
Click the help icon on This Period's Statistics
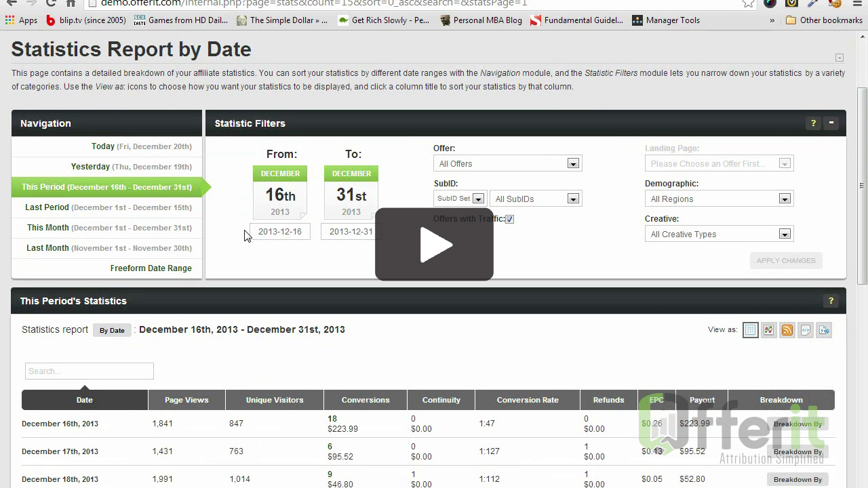831,300
